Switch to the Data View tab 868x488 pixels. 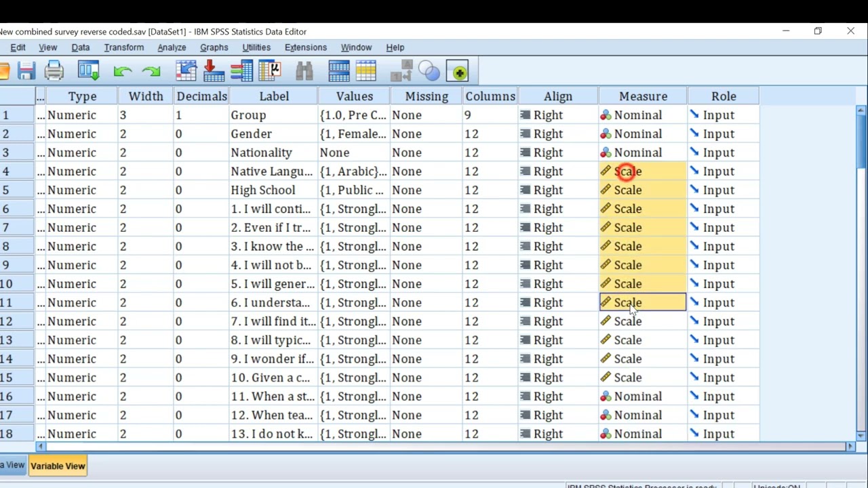point(13,465)
